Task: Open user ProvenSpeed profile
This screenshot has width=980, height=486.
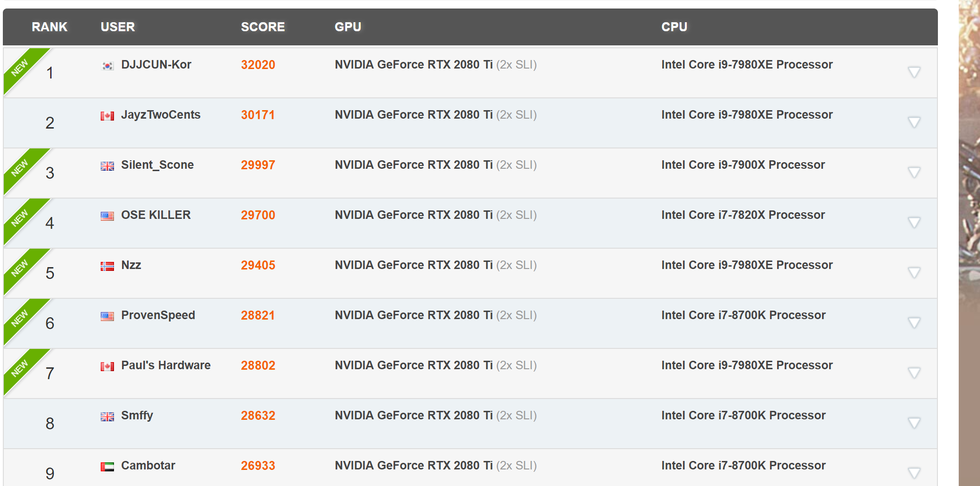Action: tap(158, 315)
